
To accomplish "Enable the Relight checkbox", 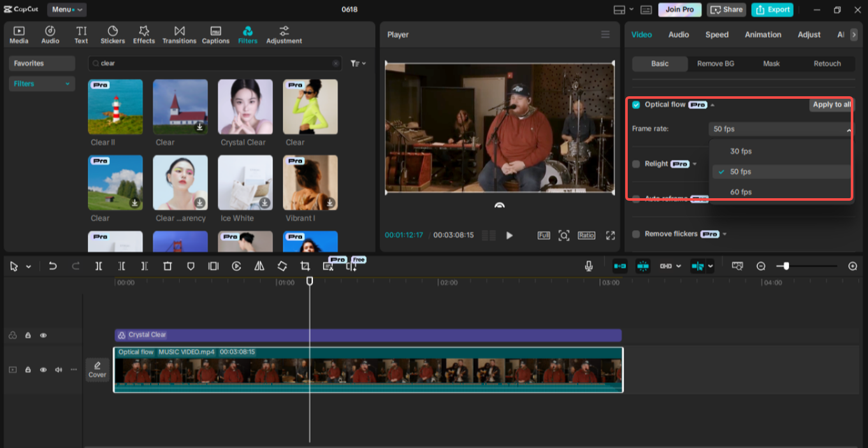I will [635, 164].
